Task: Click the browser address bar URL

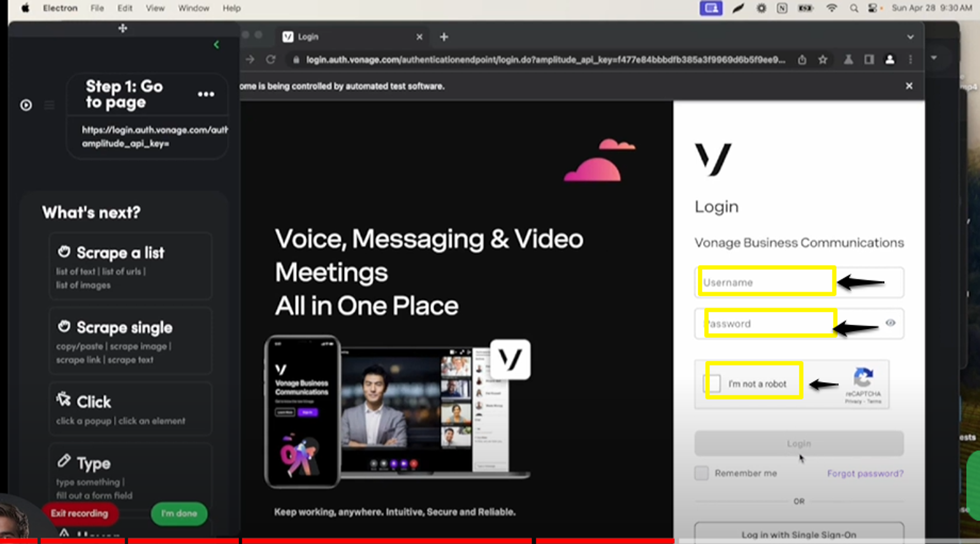Action: [545, 60]
